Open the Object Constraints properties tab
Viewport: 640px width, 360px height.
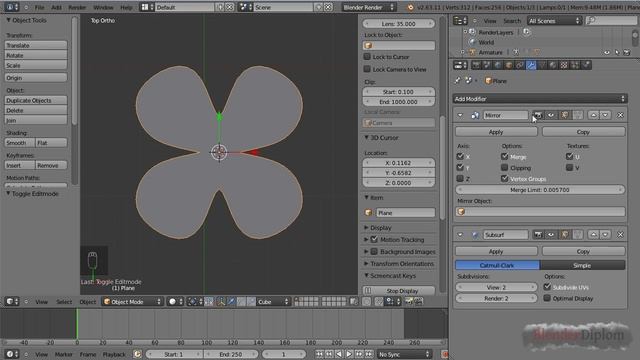[x=520, y=65]
